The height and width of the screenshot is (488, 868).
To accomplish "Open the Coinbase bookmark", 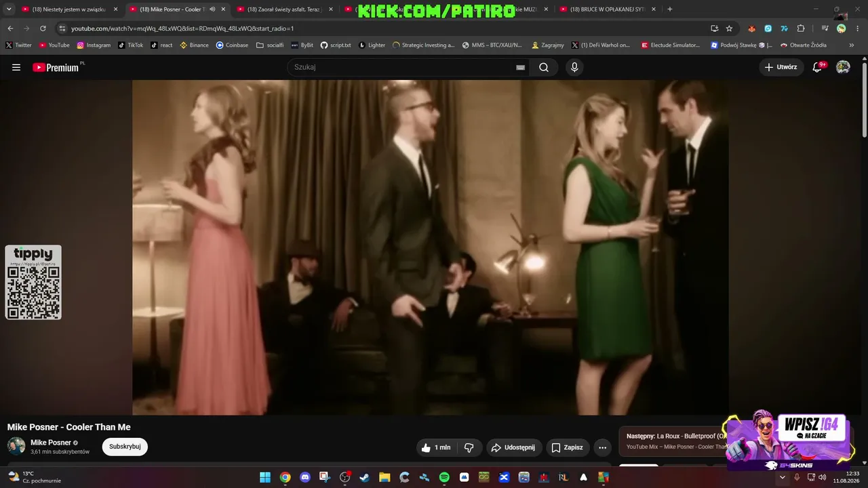I will click(232, 45).
